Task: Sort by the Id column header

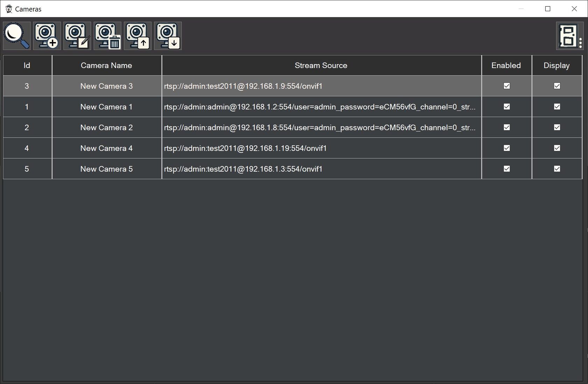Action: (27, 65)
